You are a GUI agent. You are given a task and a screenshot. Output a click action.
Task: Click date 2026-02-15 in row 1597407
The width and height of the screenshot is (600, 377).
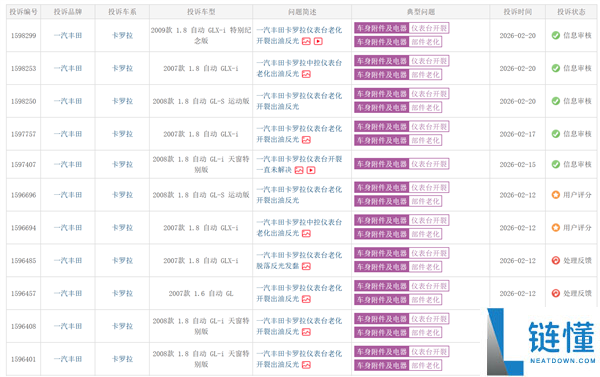[517, 165]
